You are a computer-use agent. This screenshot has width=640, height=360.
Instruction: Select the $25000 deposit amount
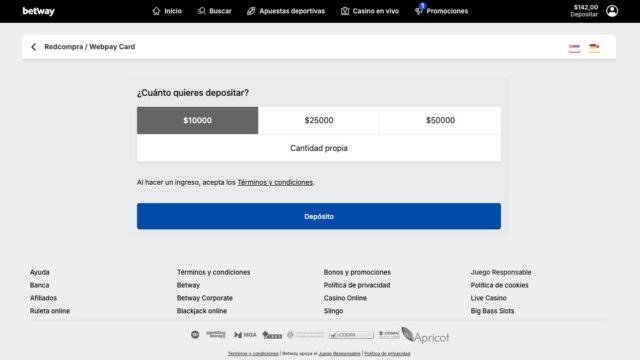pos(319,120)
